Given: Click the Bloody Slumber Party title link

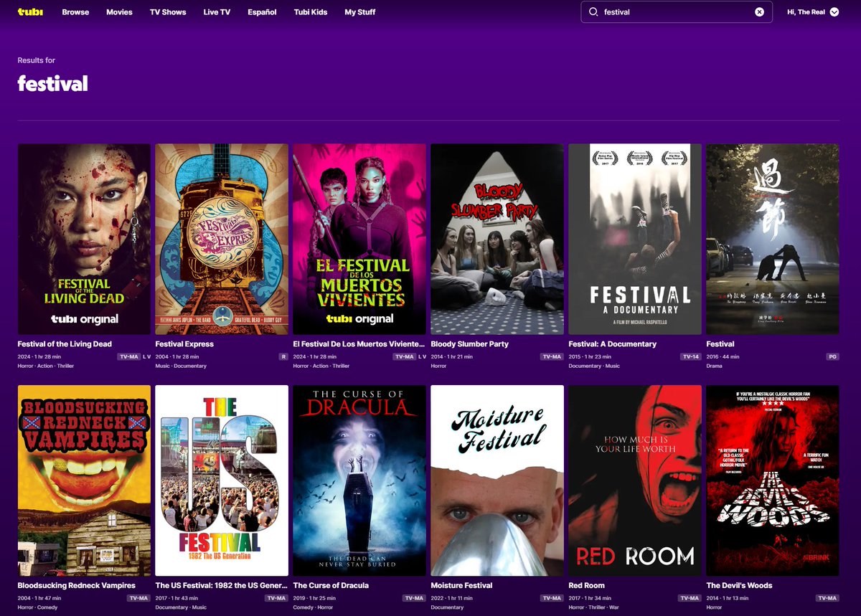Looking at the screenshot, I should 470,344.
